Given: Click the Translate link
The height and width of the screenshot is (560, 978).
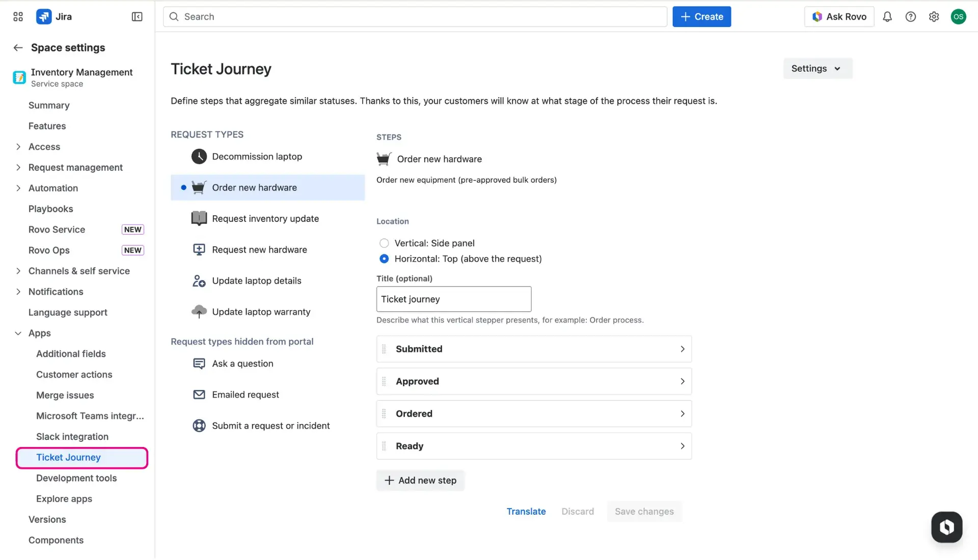Looking at the screenshot, I should (526, 511).
